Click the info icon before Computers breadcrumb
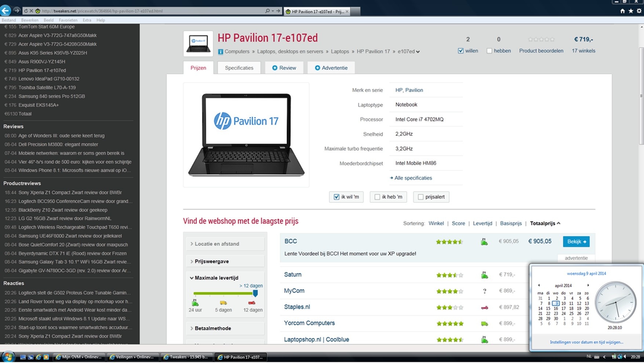This screenshot has height=363, width=644. click(x=221, y=52)
